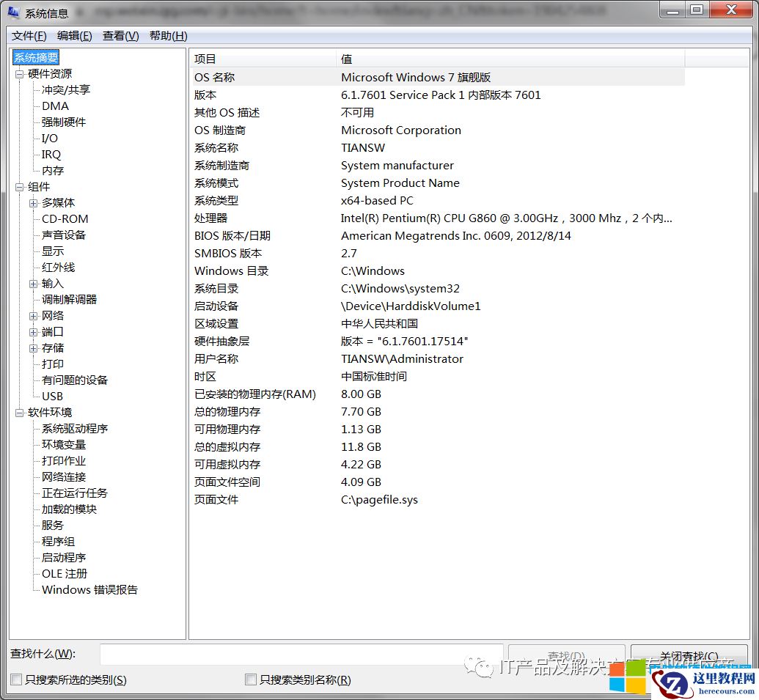
Task: Select the I/O tree item
Action: click(x=49, y=139)
